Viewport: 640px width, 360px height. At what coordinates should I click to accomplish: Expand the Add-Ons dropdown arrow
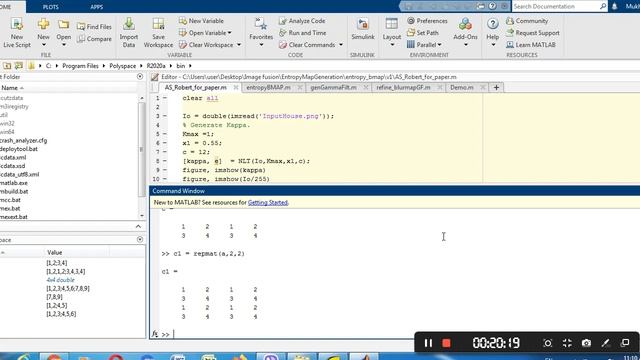point(465,45)
